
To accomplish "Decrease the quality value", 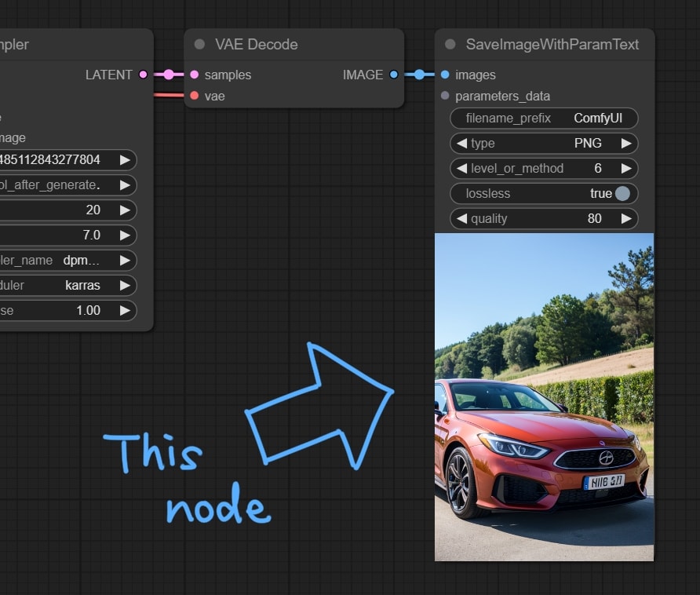I will [461, 218].
